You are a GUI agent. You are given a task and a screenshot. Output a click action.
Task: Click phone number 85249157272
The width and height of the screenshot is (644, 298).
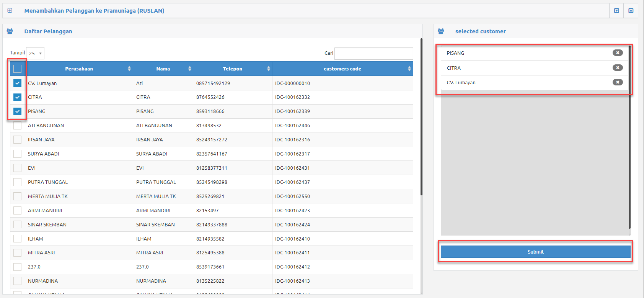point(212,140)
